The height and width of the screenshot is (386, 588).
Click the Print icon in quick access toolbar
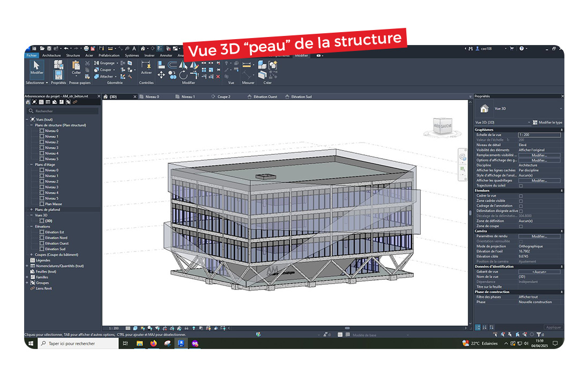pos(86,49)
